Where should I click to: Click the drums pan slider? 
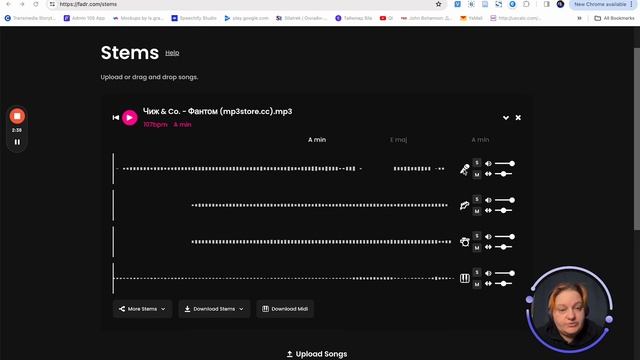coord(504,247)
